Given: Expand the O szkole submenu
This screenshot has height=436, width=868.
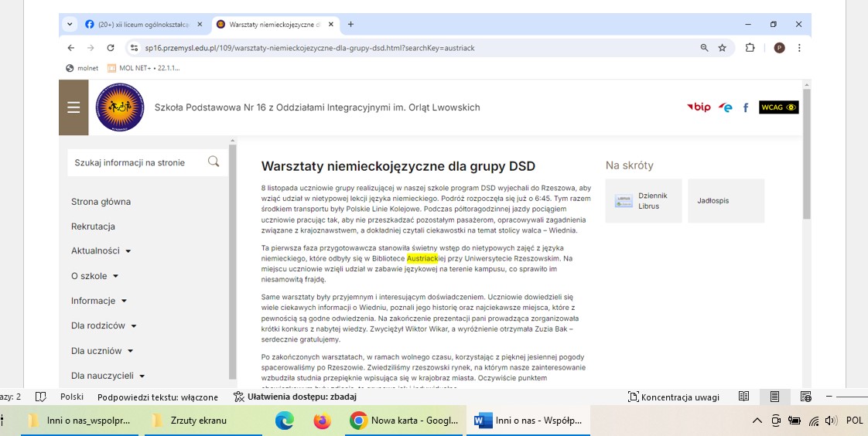Looking at the screenshot, I should (x=115, y=276).
